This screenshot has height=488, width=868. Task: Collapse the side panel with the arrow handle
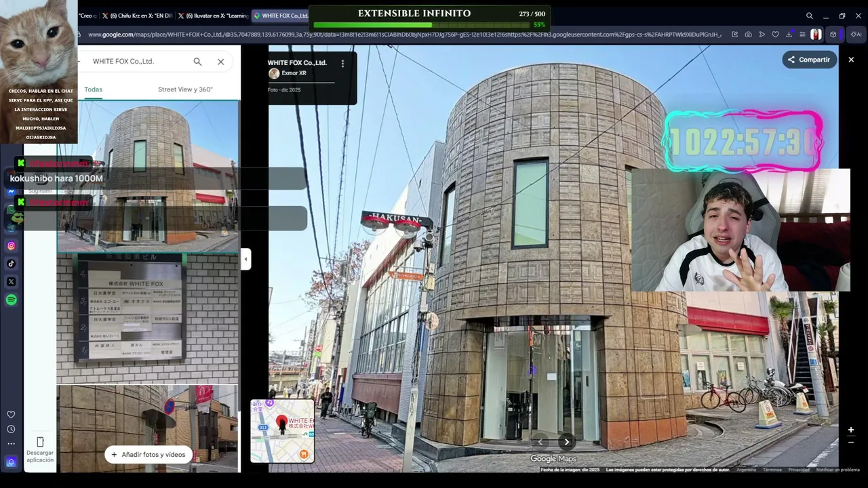[x=245, y=259]
